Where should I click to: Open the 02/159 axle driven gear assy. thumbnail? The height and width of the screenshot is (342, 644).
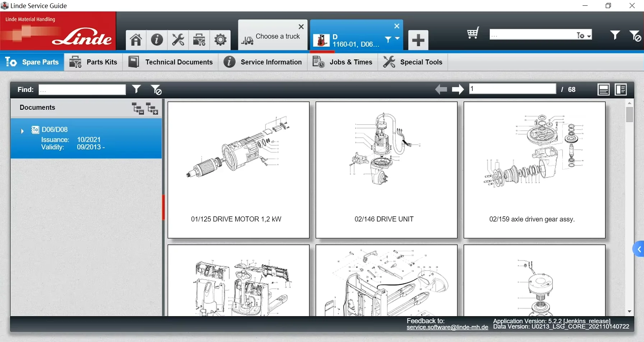point(534,170)
